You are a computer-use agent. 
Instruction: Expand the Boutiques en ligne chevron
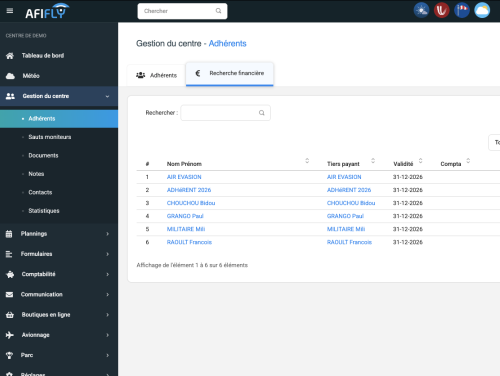click(x=107, y=315)
